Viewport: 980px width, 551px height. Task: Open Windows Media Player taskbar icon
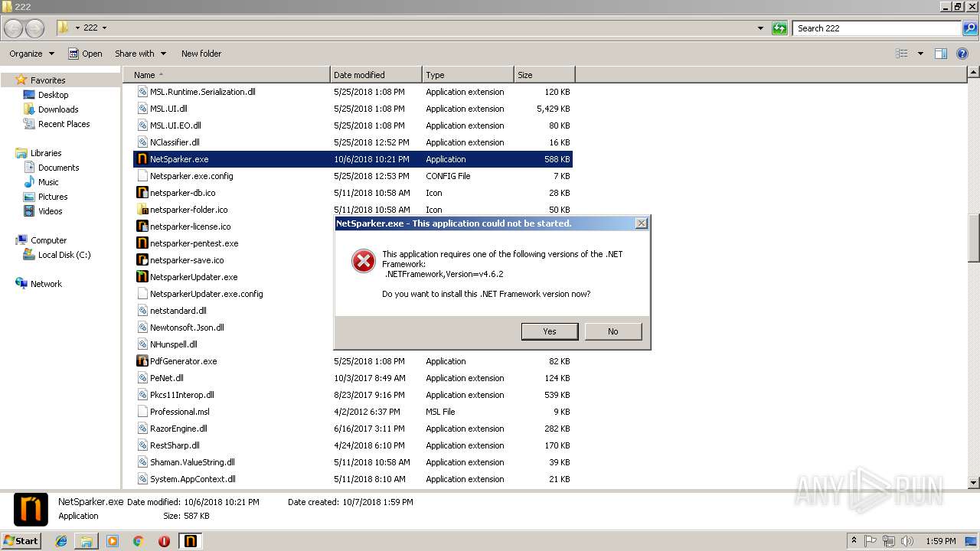coord(113,541)
